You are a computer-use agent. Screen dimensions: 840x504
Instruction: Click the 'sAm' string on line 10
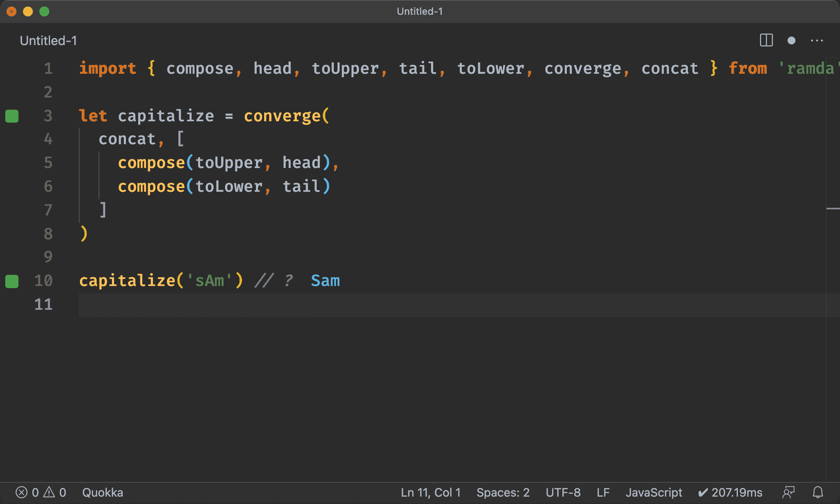pos(210,281)
